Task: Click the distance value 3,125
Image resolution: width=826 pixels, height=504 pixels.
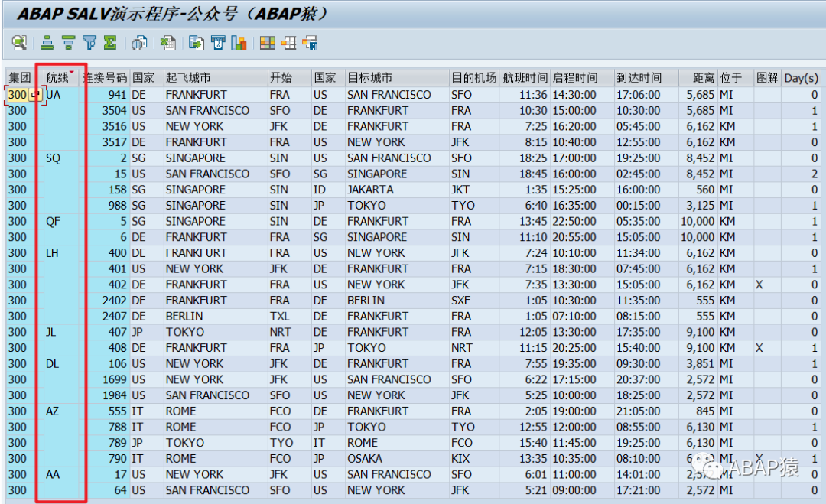Action: [700, 206]
